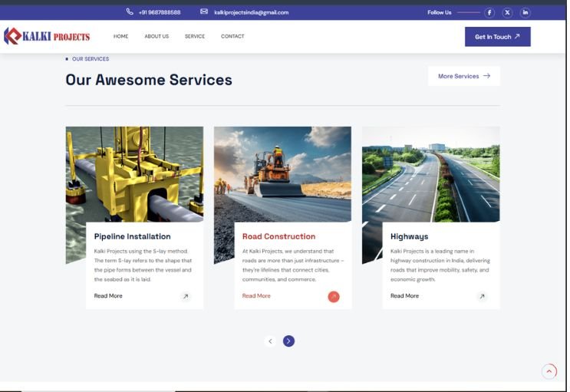Open the Facebook social icon
The width and height of the screenshot is (570, 392).
pos(489,13)
